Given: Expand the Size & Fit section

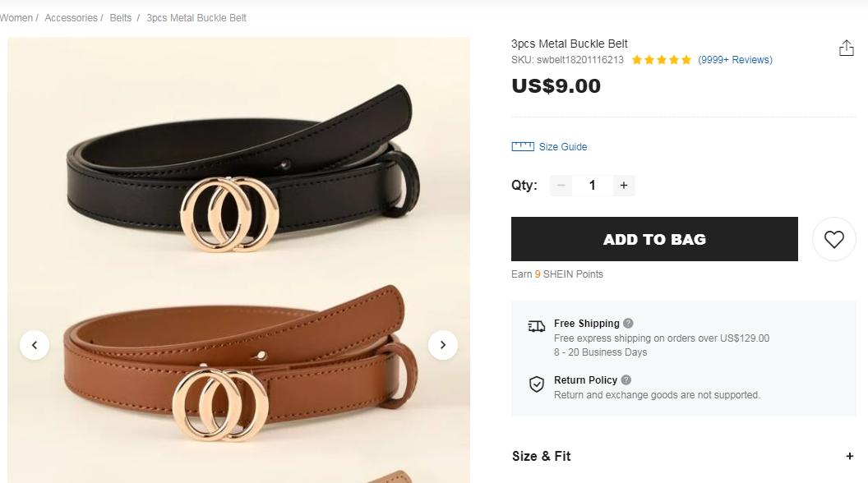Looking at the screenshot, I should click(x=849, y=456).
